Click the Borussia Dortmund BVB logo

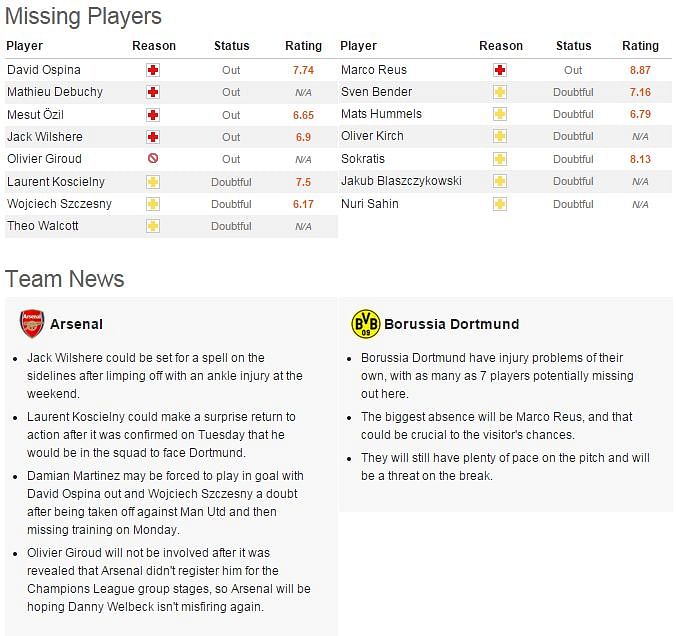[366, 324]
